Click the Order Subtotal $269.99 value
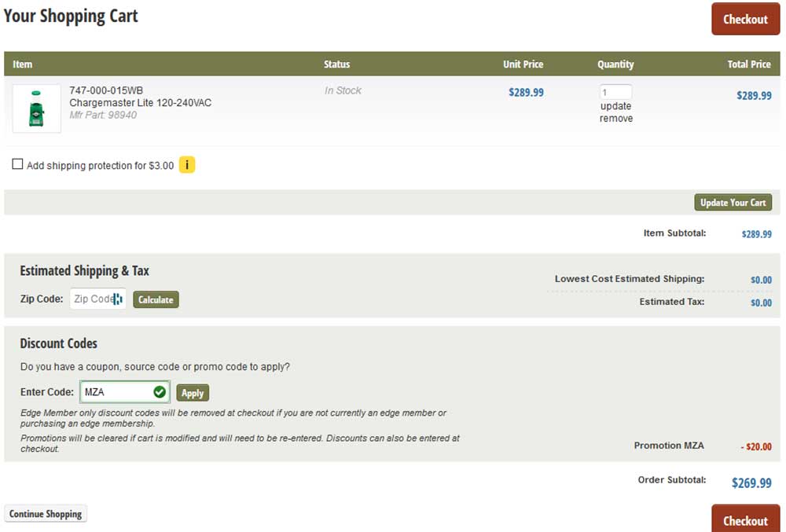 point(751,483)
